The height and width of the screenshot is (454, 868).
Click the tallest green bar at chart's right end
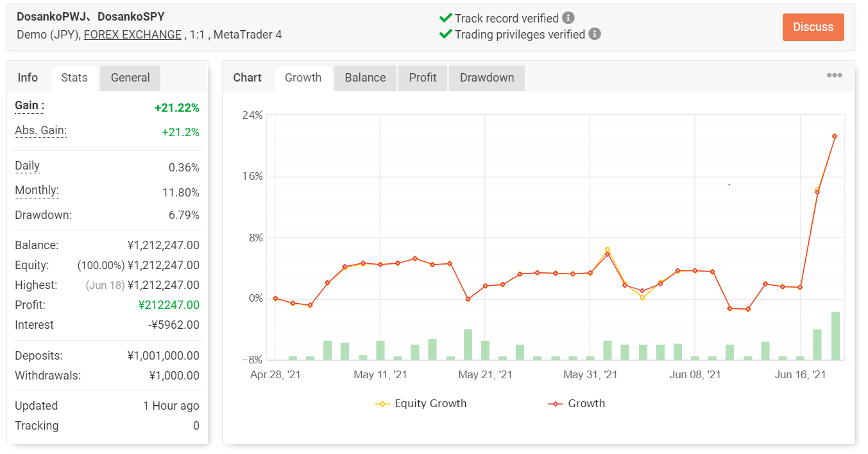(835, 336)
